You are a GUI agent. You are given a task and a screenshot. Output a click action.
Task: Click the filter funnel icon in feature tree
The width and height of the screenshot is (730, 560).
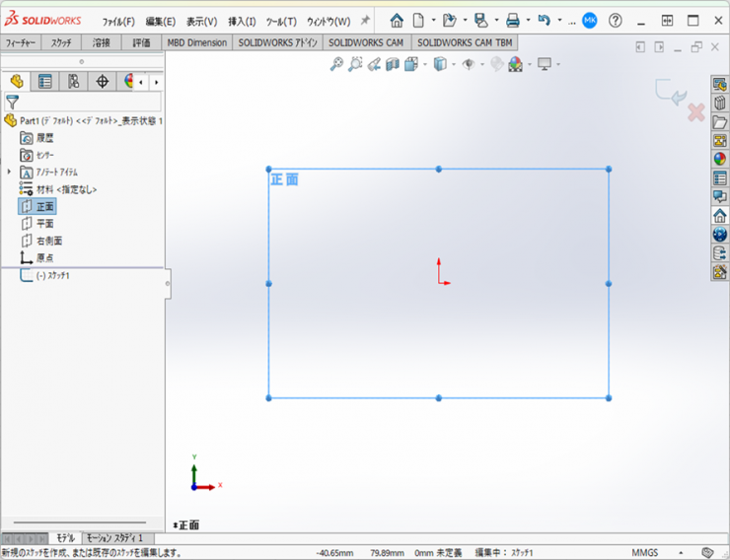coord(12,102)
